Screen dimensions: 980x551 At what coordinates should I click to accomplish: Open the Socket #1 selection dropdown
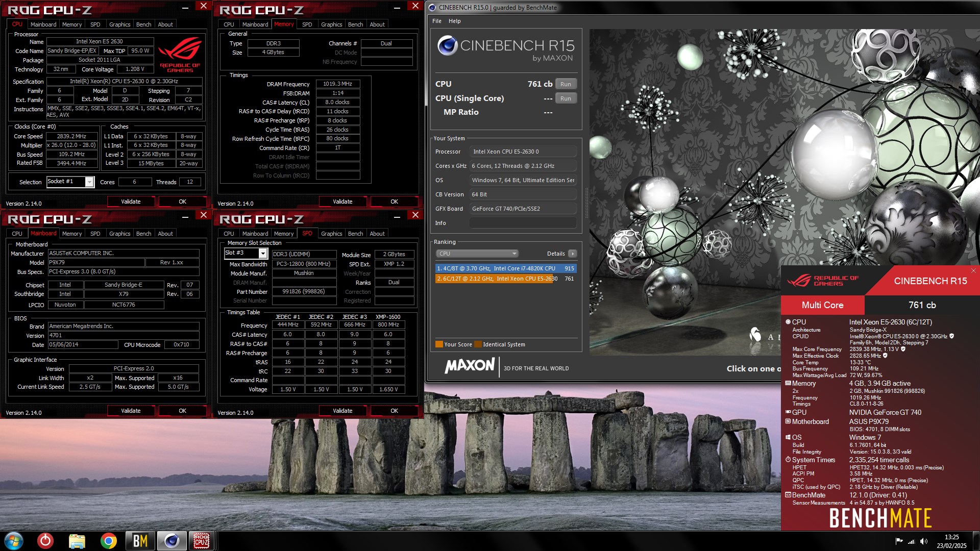pyautogui.click(x=89, y=182)
